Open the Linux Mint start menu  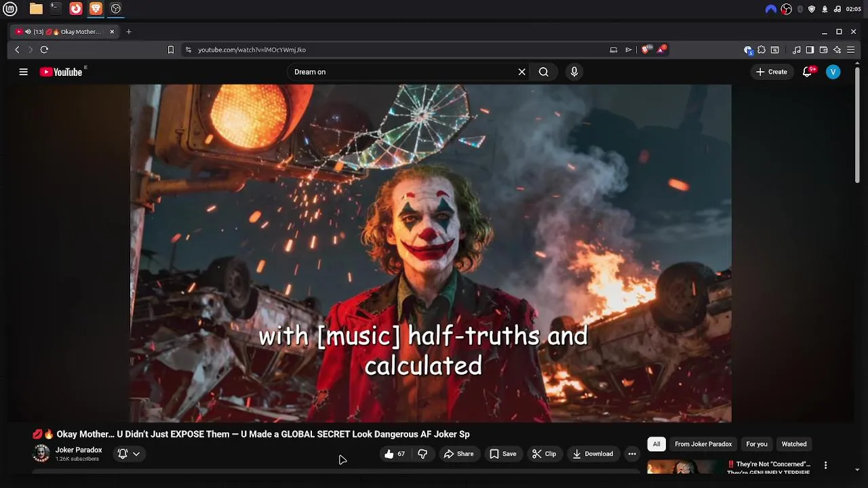(x=10, y=9)
